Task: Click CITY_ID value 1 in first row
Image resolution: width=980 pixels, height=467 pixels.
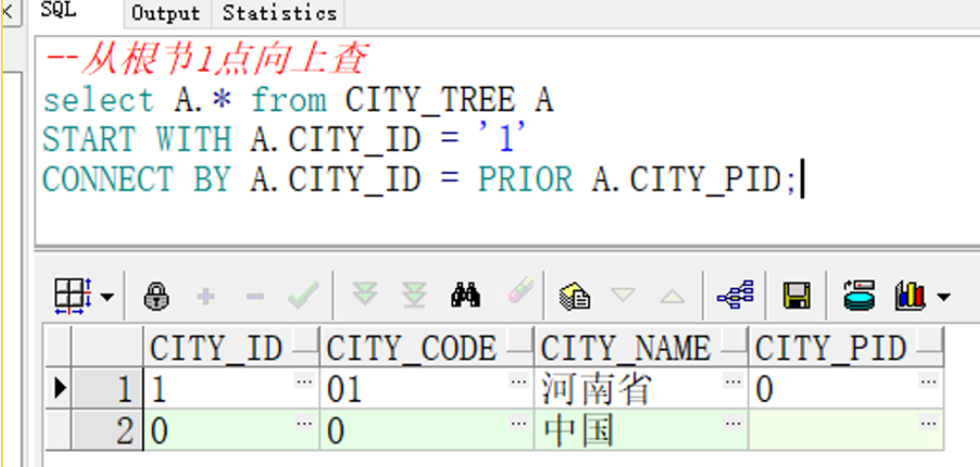Action: pyautogui.click(x=158, y=389)
